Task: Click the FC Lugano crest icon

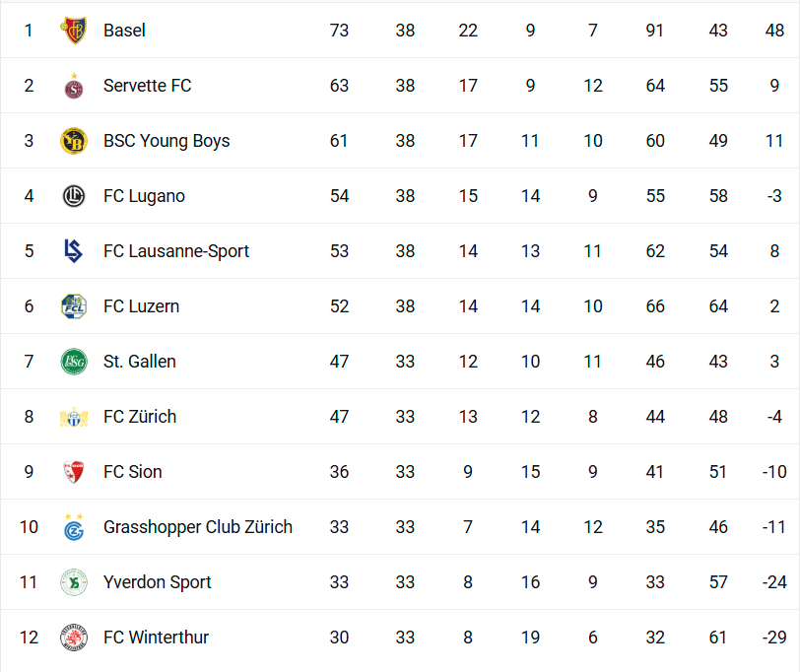Action: pyautogui.click(x=73, y=196)
